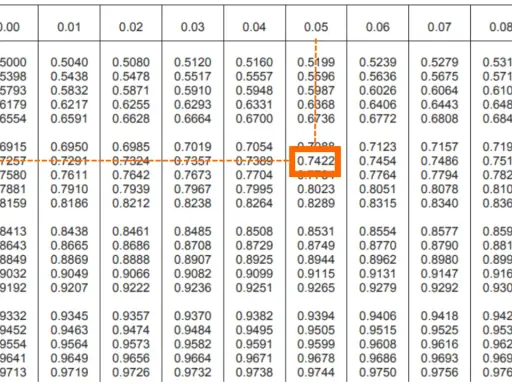Select the value 0.9756

click(439, 372)
